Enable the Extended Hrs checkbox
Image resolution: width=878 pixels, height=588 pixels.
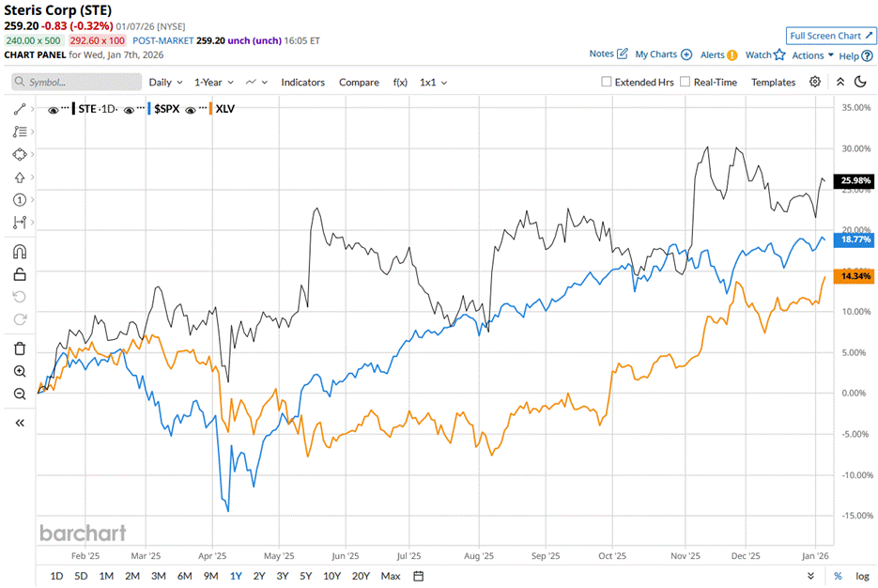click(x=606, y=82)
